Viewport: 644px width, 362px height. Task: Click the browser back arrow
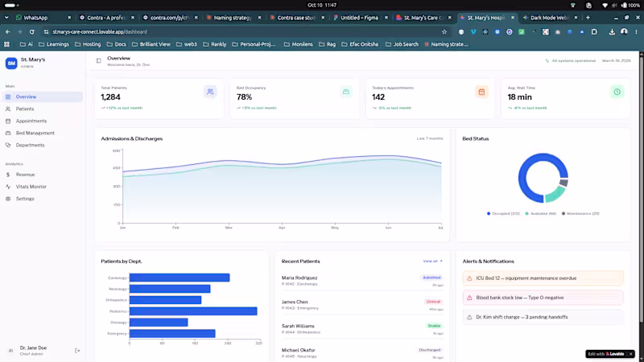tap(8, 31)
